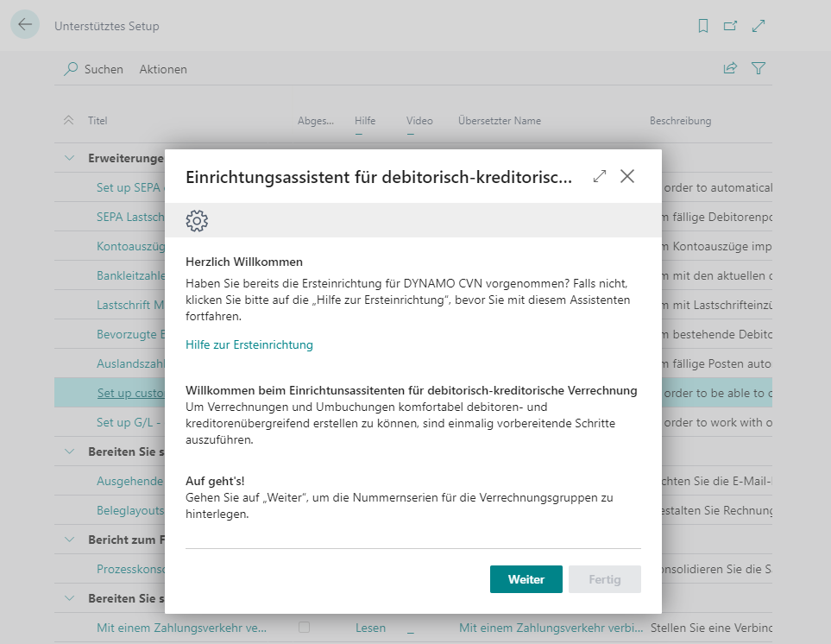
Task: Collapse the Bericht zum group
Action: coord(69,540)
